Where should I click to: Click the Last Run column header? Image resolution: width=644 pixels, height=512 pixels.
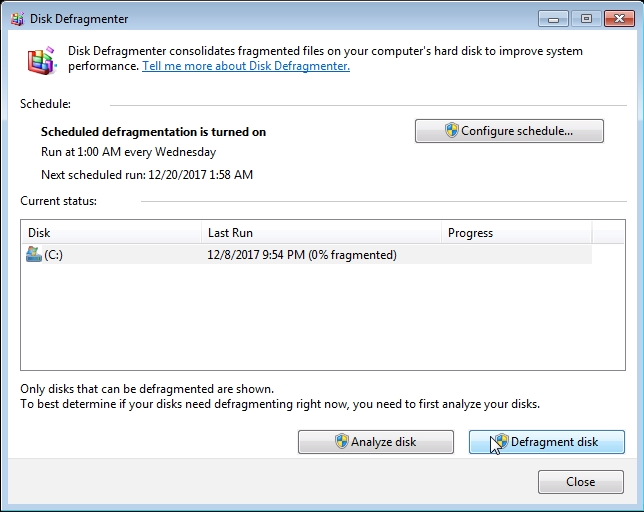coord(320,233)
